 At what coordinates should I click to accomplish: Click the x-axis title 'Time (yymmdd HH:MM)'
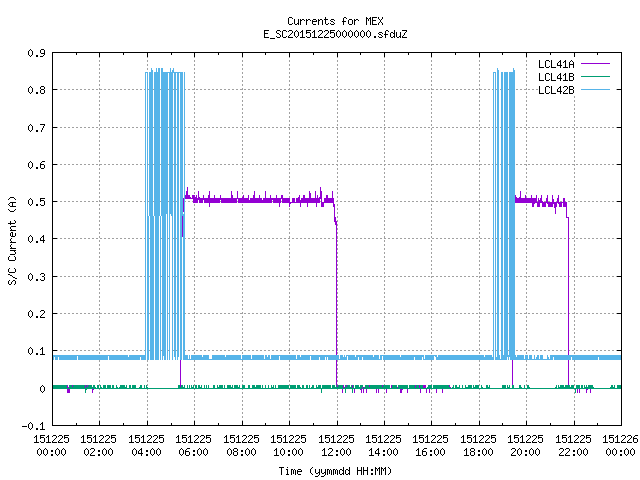click(x=335, y=471)
